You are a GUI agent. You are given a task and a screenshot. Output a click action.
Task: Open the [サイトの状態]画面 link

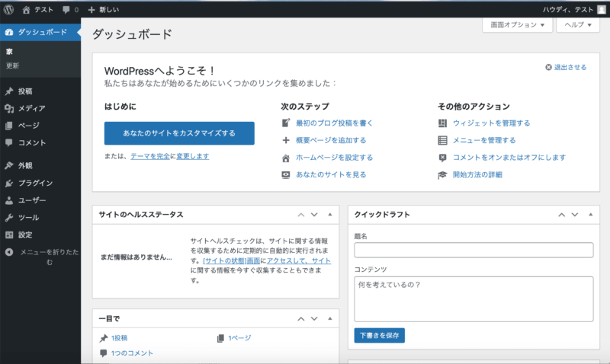point(232,260)
